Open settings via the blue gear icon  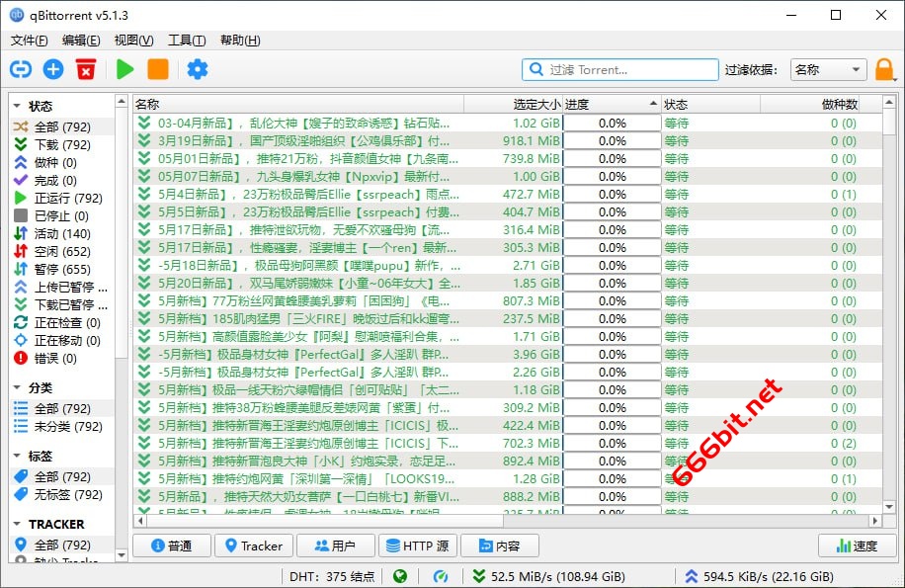[x=198, y=69]
